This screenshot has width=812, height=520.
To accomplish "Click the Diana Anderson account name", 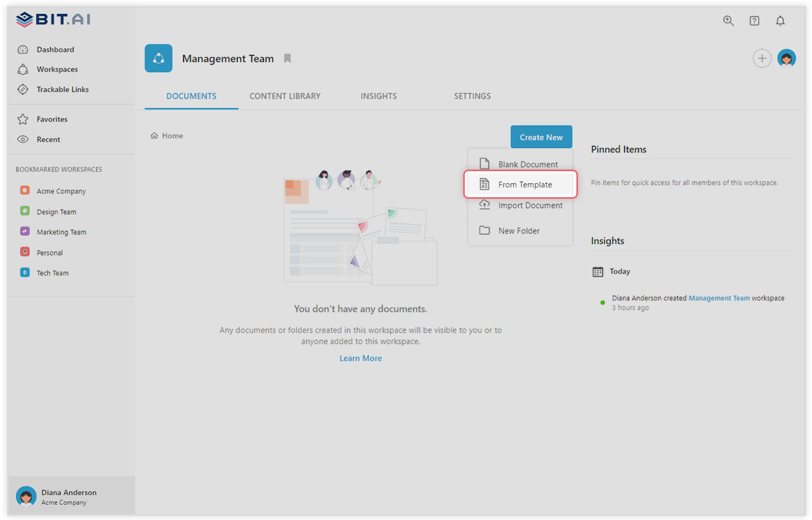I will click(x=69, y=492).
